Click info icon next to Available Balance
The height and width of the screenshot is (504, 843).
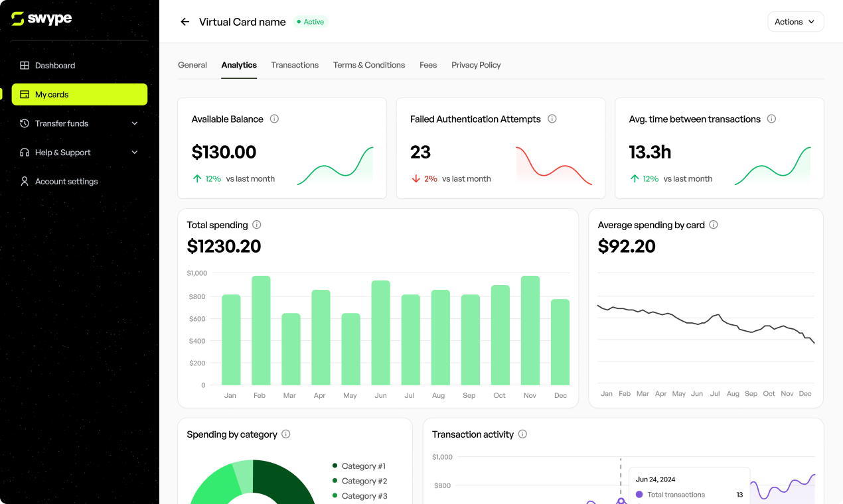[x=274, y=119]
